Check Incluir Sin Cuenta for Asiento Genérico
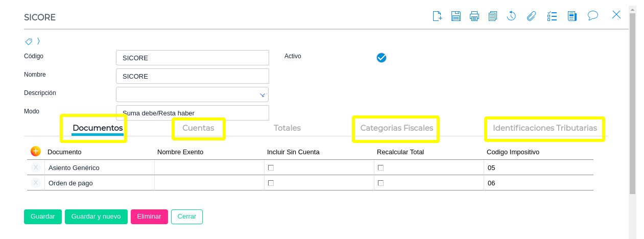This screenshot has width=644, height=239. point(271,168)
